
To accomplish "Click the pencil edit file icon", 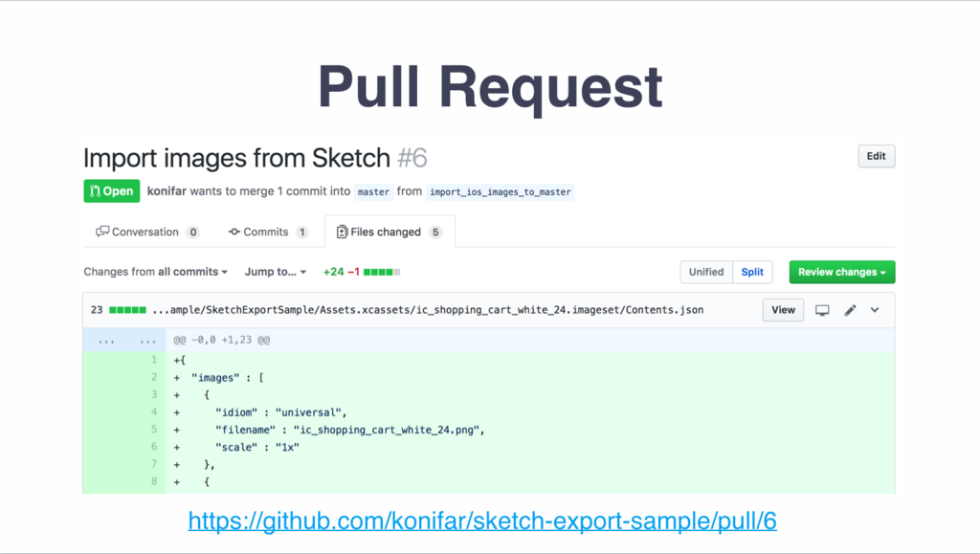I will click(850, 310).
